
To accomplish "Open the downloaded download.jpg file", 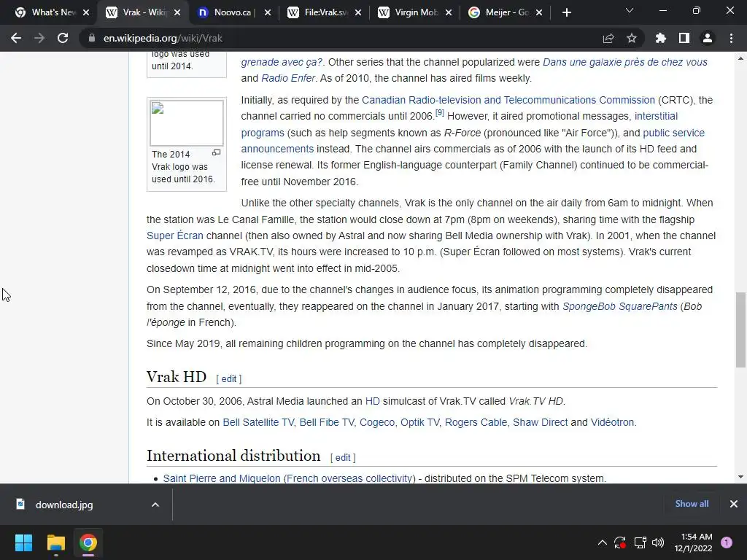I will pyautogui.click(x=64, y=505).
